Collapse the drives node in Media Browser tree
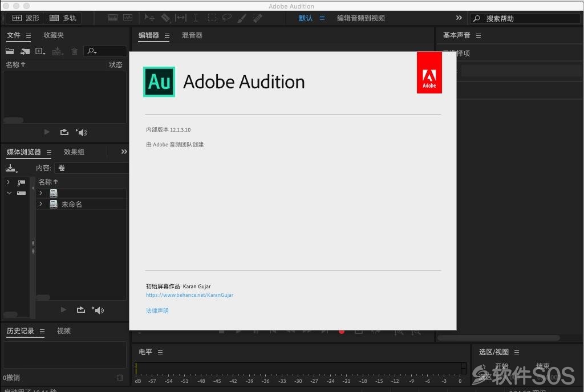 [x=9, y=193]
